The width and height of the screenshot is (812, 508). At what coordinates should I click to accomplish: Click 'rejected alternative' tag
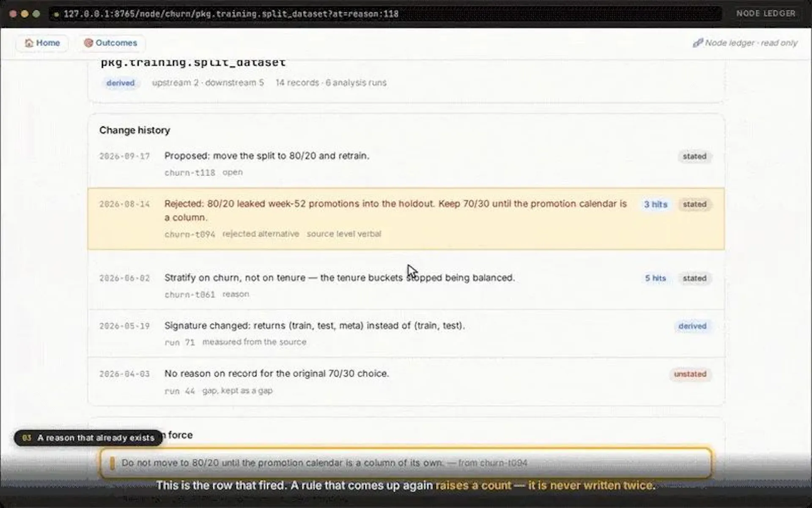coord(261,234)
